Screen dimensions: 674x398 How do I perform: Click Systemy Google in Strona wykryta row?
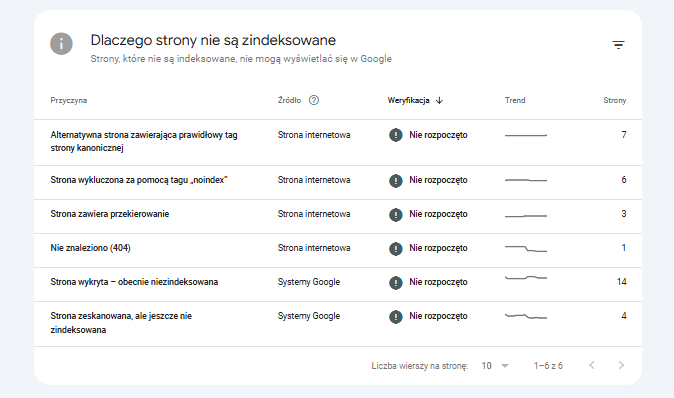click(309, 282)
